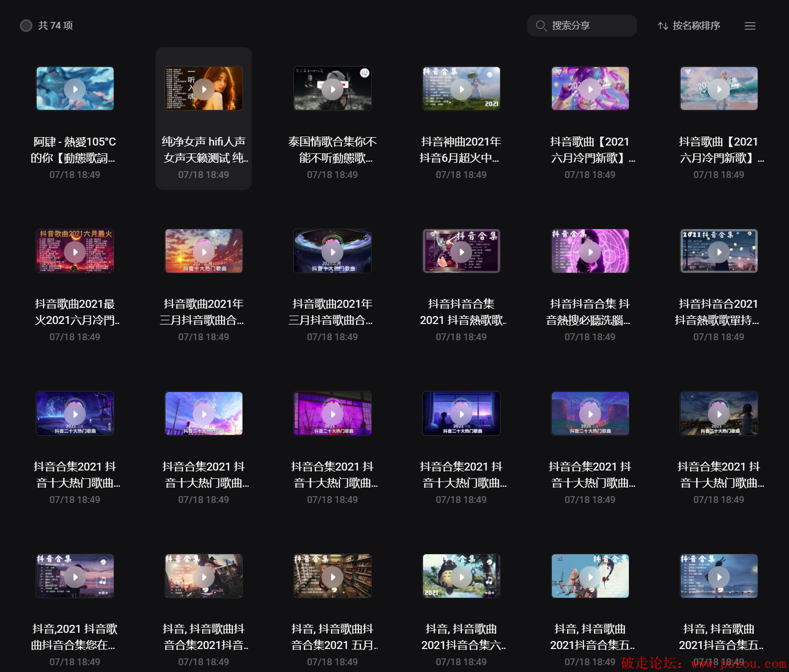
Task: Play the 抖音合集2021抖音.. video
Action: click(204, 576)
